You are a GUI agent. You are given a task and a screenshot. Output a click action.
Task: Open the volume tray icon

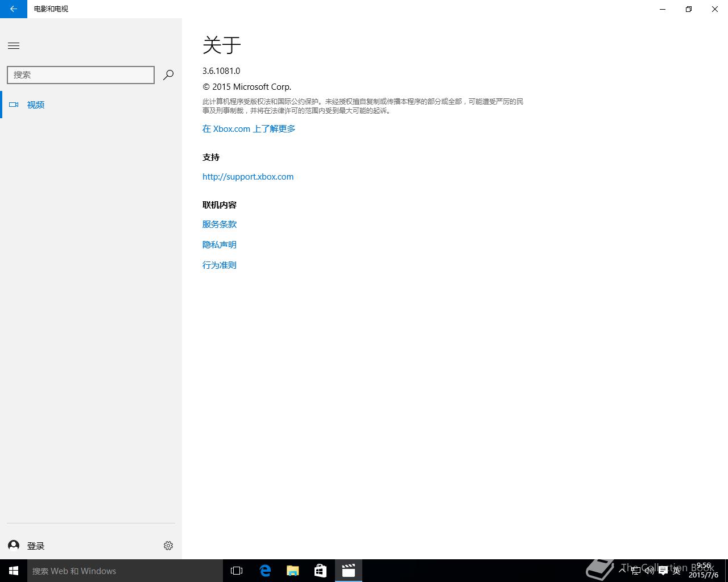click(x=650, y=571)
